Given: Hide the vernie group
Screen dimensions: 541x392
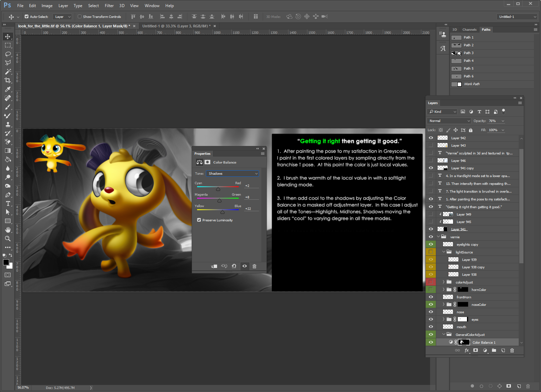Looking at the screenshot, I should pos(431,237).
